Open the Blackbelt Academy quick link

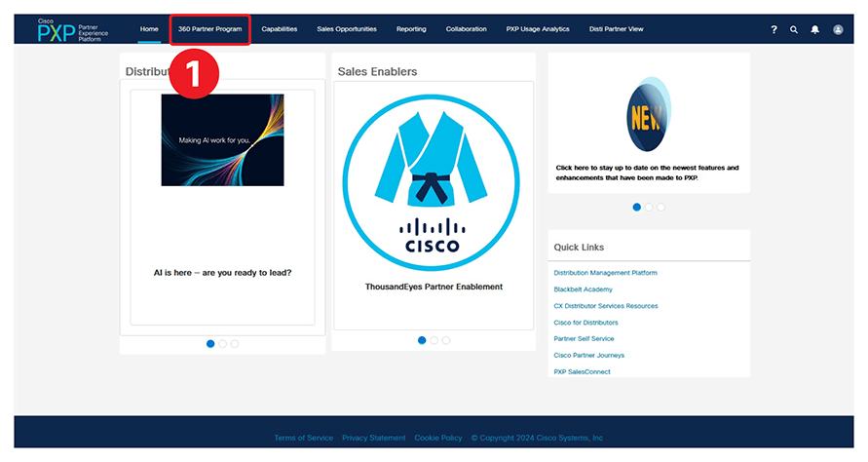pos(583,289)
